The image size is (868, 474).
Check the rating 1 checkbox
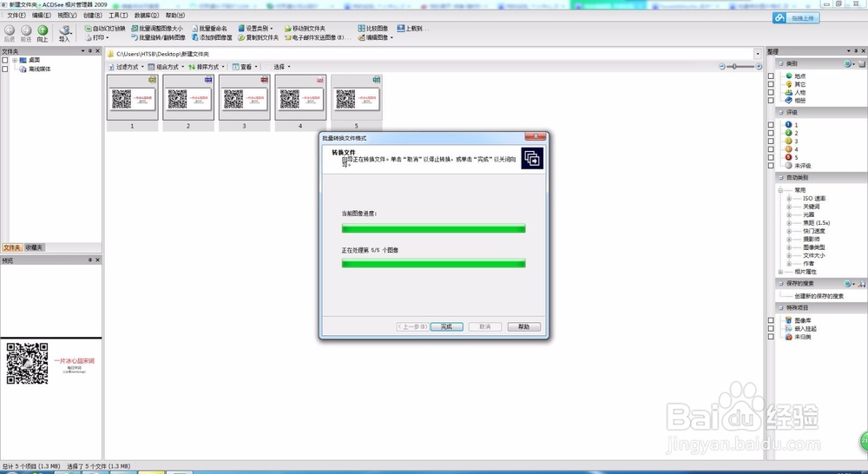[771, 125]
